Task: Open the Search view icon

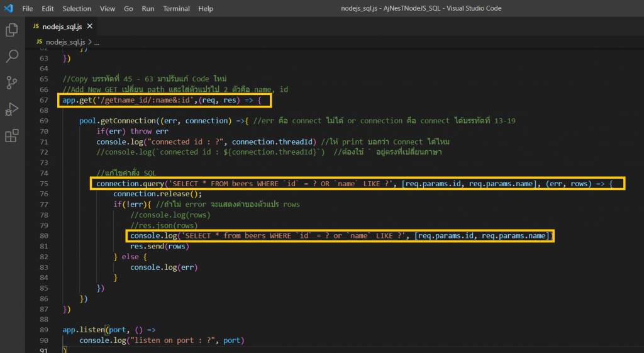Action: [x=12, y=56]
